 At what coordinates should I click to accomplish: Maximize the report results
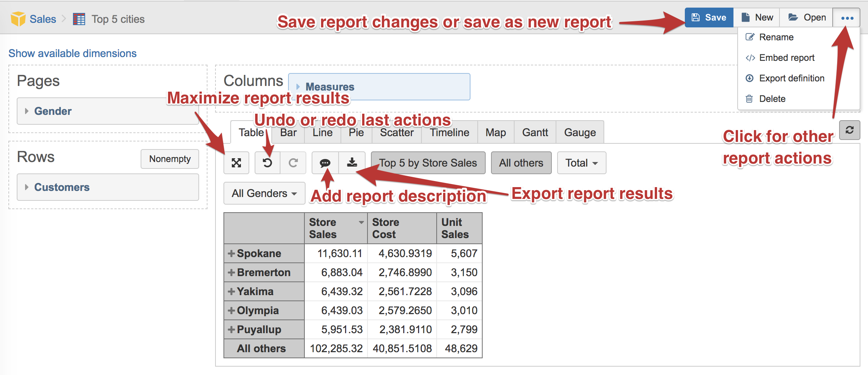(x=236, y=163)
